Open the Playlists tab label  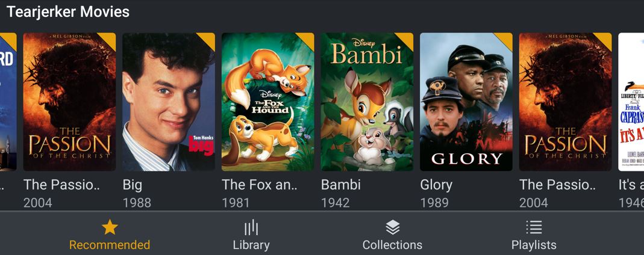click(534, 245)
